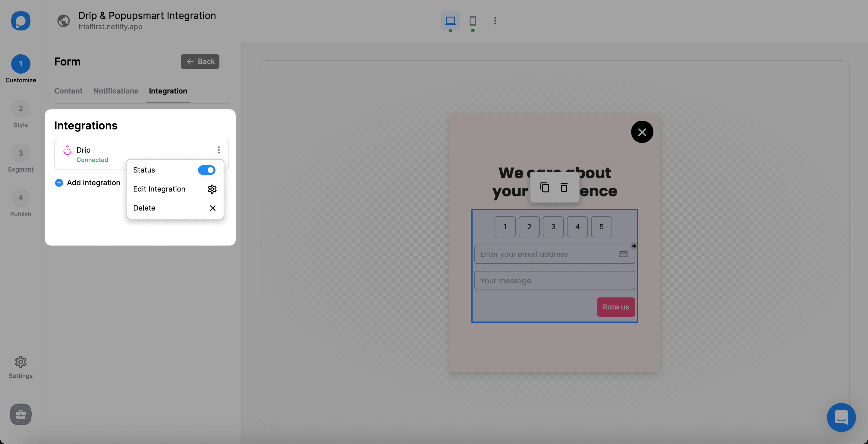
Task: Switch to the Content tab
Action: (x=68, y=90)
